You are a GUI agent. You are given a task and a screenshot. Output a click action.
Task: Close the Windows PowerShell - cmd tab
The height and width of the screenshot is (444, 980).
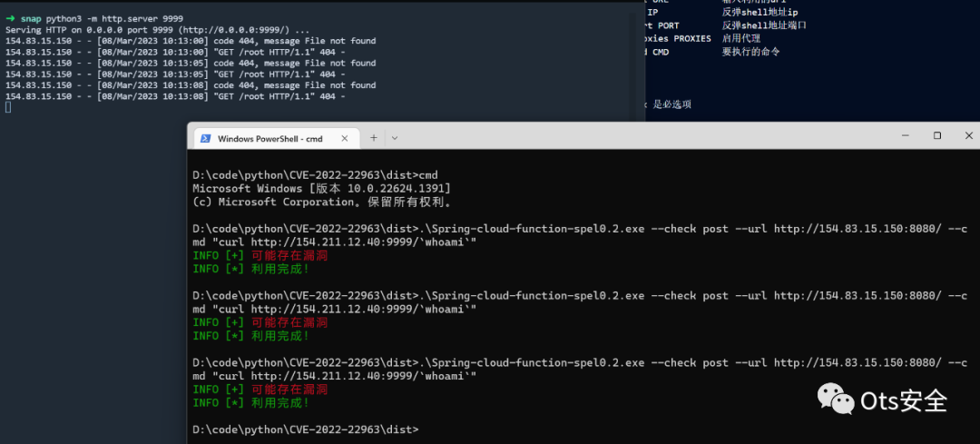point(346,139)
